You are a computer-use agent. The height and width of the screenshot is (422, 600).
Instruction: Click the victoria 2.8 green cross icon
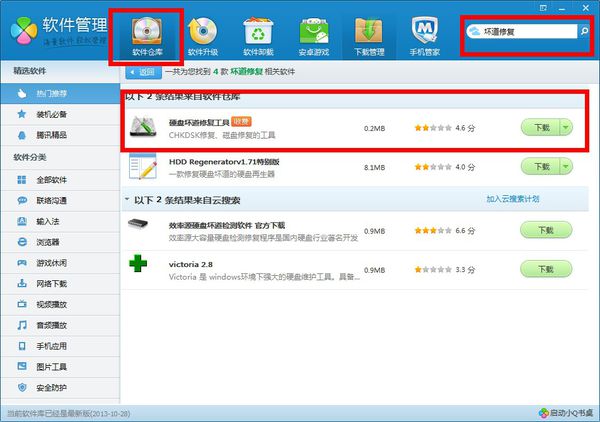point(138,263)
